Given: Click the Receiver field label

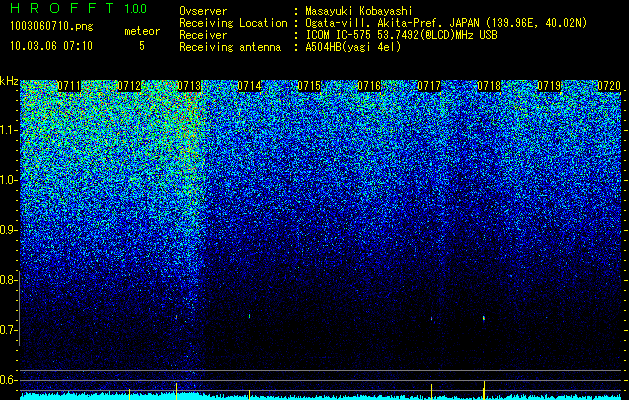Looking at the screenshot, I should 203,35.
